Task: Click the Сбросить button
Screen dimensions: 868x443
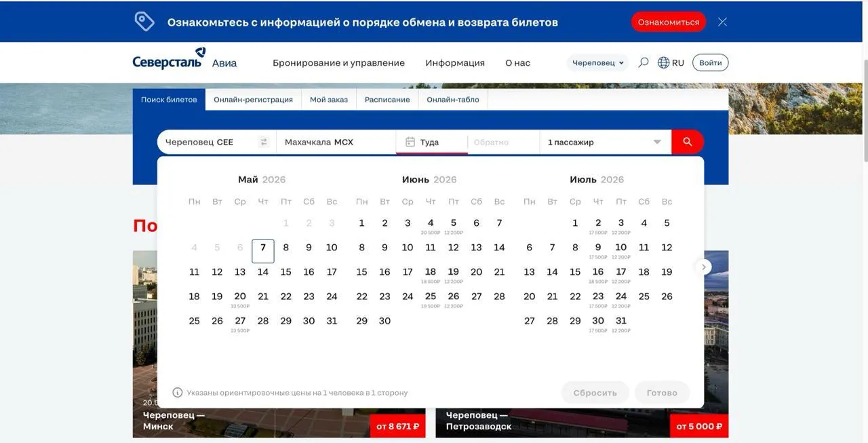Action: [595, 393]
